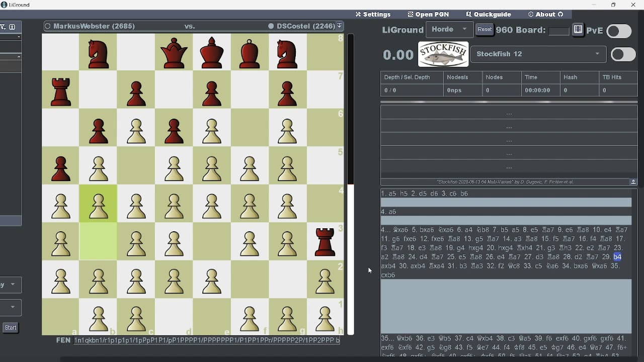Open the left panel dropdown ending in 'y'
This screenshot has width=644, height=362.
(x=11, y=285)
